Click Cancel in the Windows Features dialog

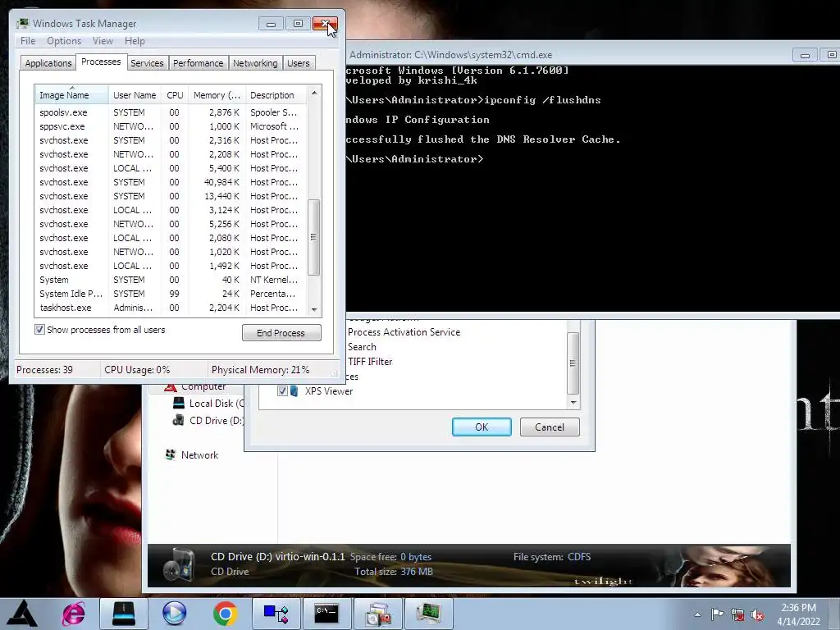tap(550, 427)
